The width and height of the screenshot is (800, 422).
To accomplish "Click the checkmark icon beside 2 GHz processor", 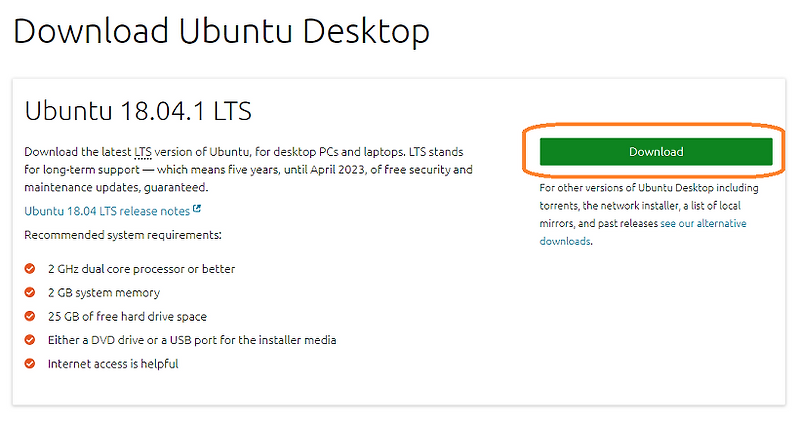I will (30, 269).
